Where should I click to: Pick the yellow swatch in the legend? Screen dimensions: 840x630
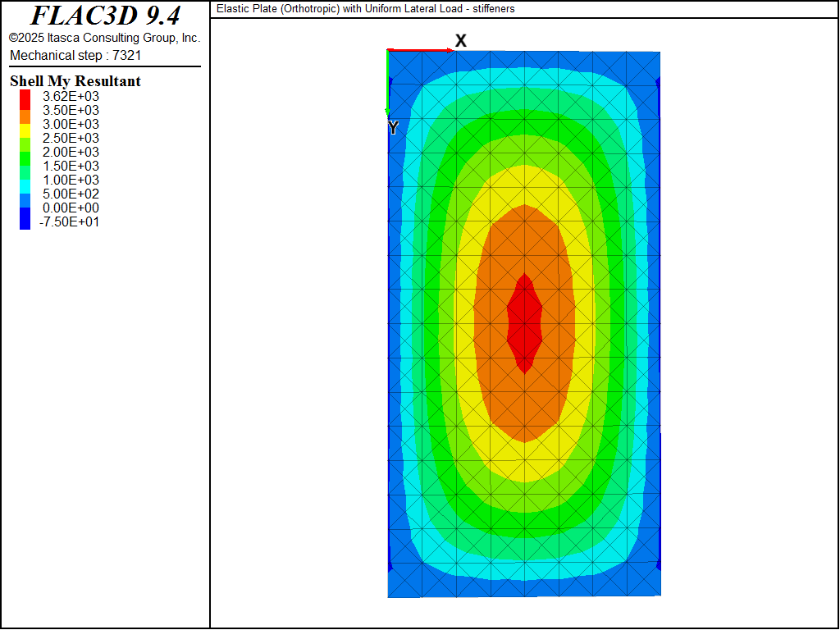[x=25, y=130]
